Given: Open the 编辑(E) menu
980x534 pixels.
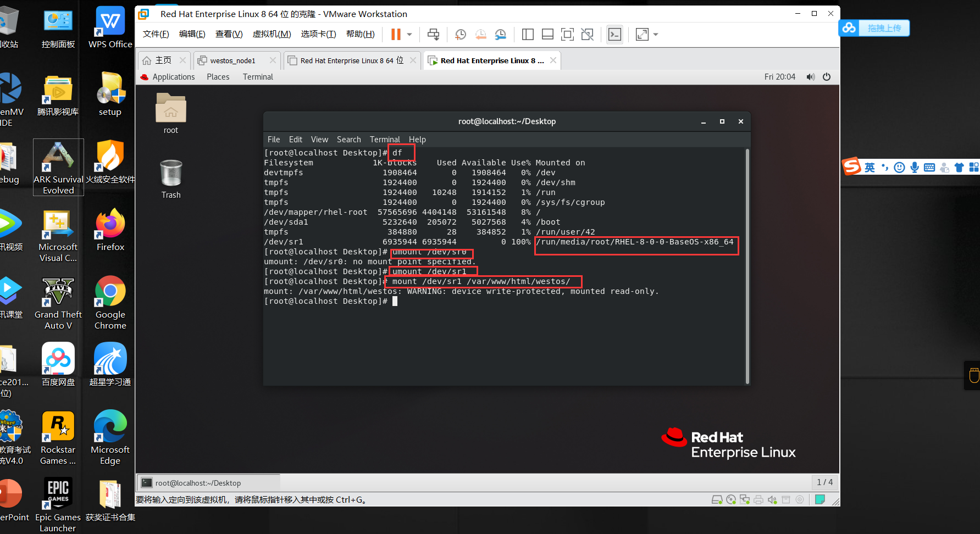Looking at the screenshot, I should [192, 34].
